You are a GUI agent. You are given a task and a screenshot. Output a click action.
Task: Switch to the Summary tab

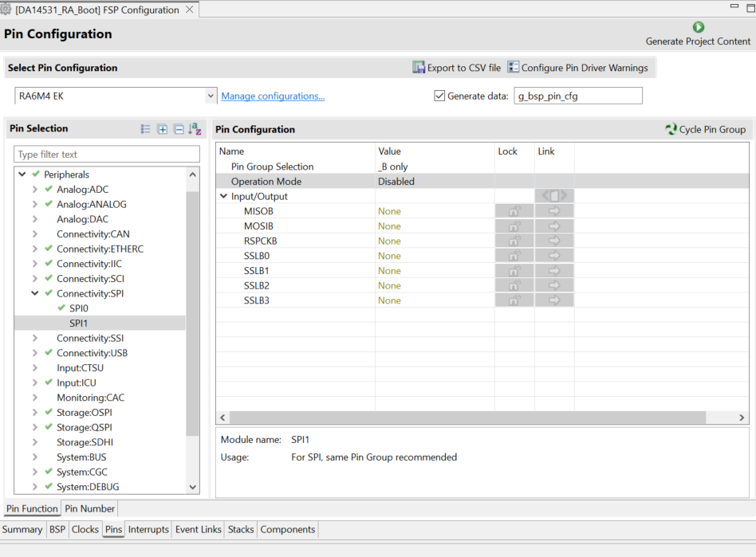[22, 529]
